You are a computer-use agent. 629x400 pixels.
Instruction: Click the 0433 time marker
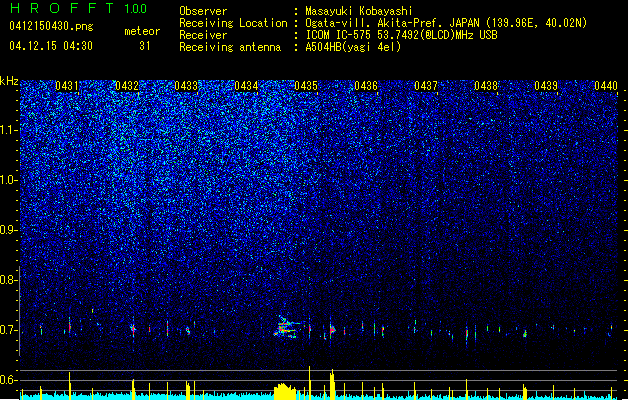coord(186,85)
